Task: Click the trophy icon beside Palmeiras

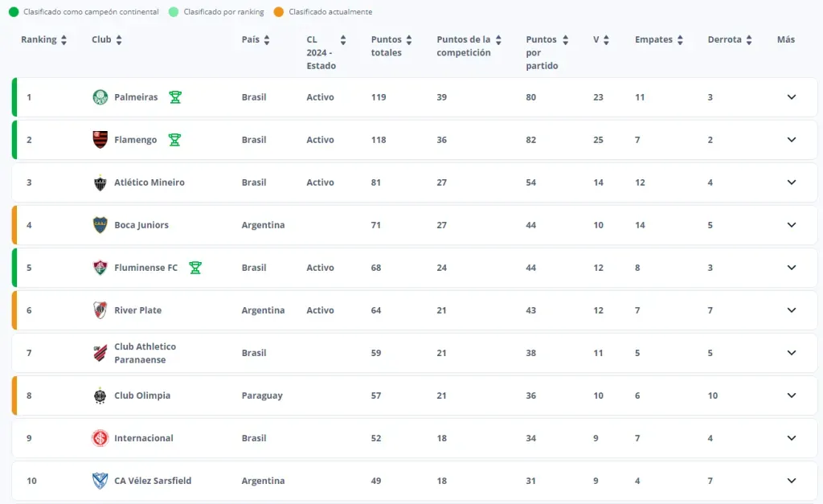Action: (175, 97)
